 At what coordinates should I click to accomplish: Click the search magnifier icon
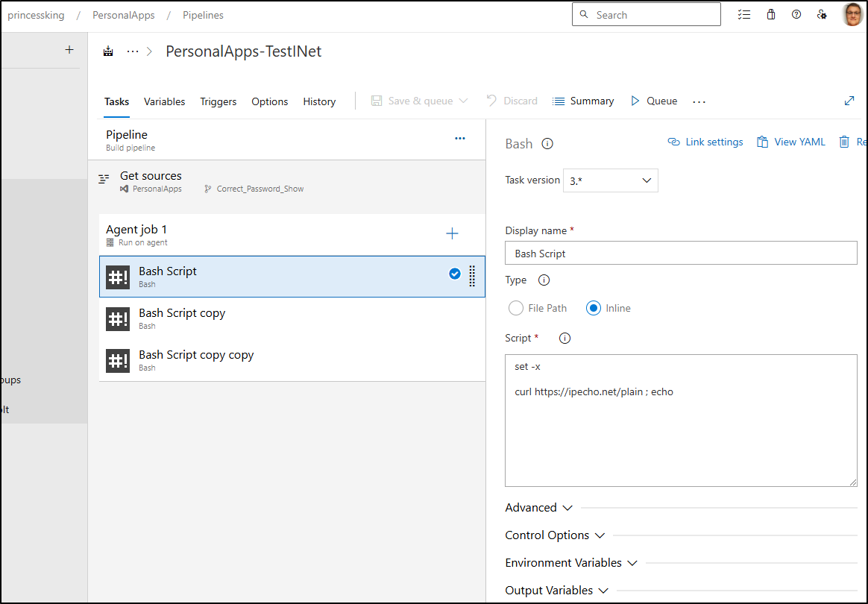pyautogui.click(x=583, y=14)
